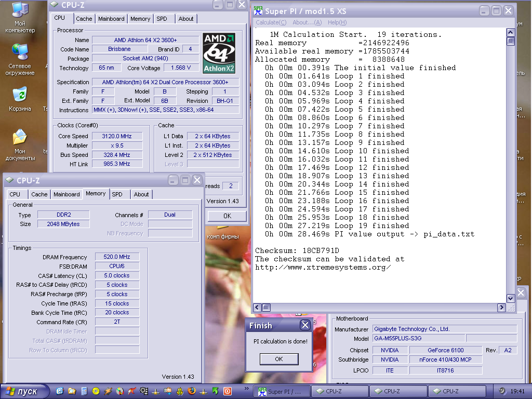The image size is (532, 399).
Task: Click Super PI scroll down arrow
Action: 511,298
